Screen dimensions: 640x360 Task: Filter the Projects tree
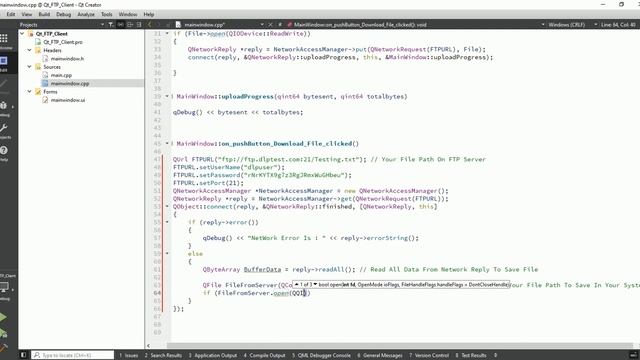111,24
